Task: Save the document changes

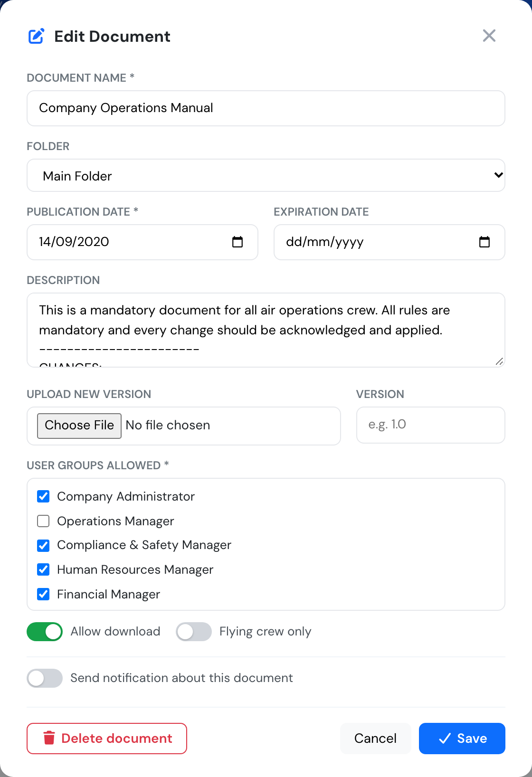Action: [462, 739]
